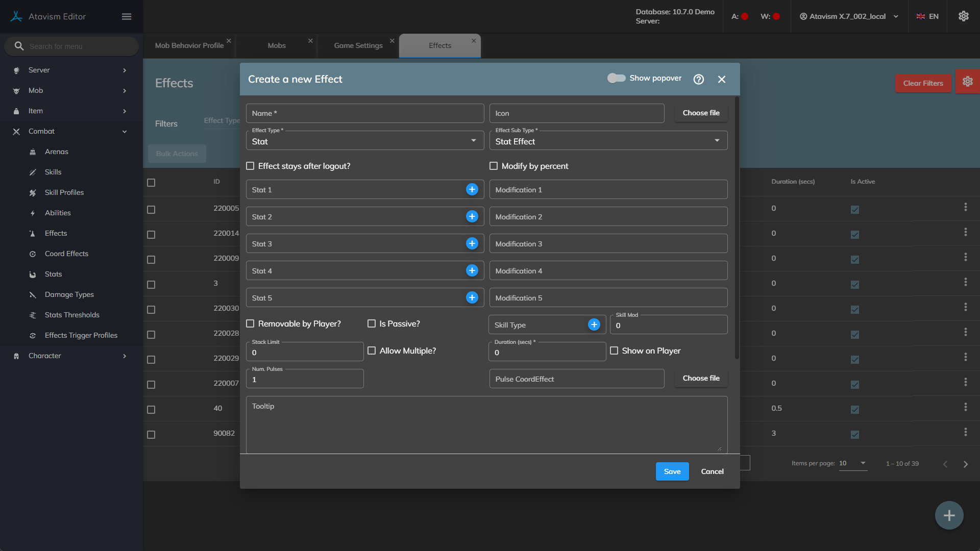The image size is (980, 551).
Task: Enable Modify by percent checkbox
Action: [494, 166]
